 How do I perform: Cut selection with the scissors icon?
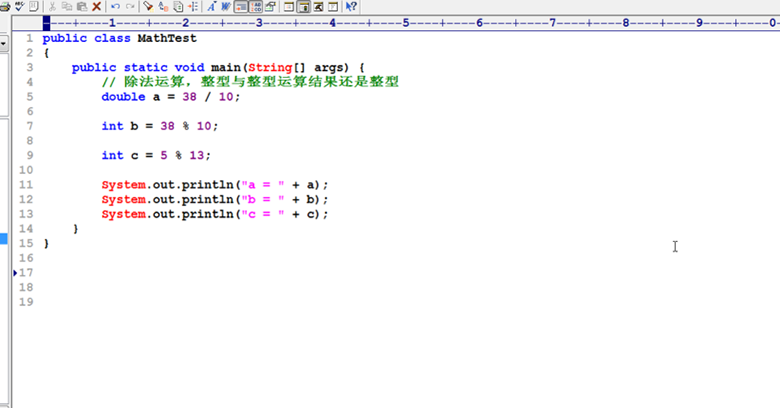tap(52, 6)
